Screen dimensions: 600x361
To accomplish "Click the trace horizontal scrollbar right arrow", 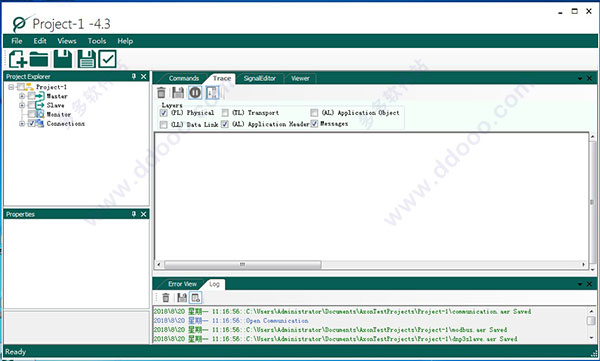I will pos(584,264).
